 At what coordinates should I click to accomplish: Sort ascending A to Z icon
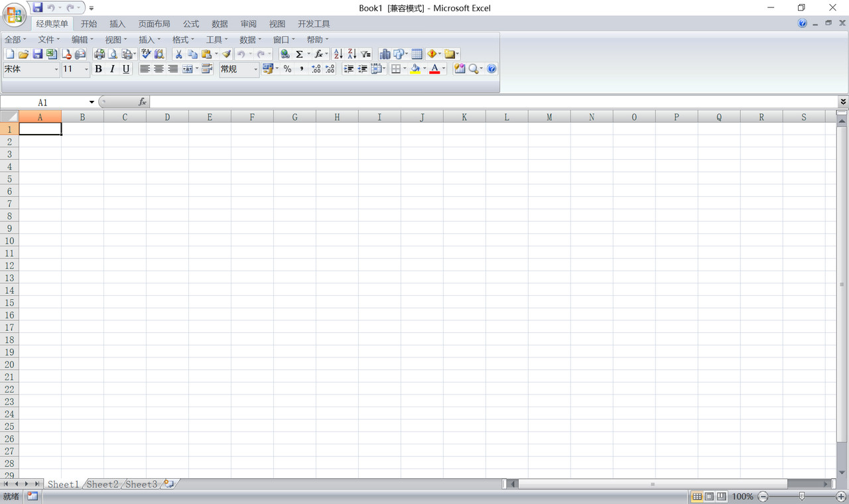(338, 54)
